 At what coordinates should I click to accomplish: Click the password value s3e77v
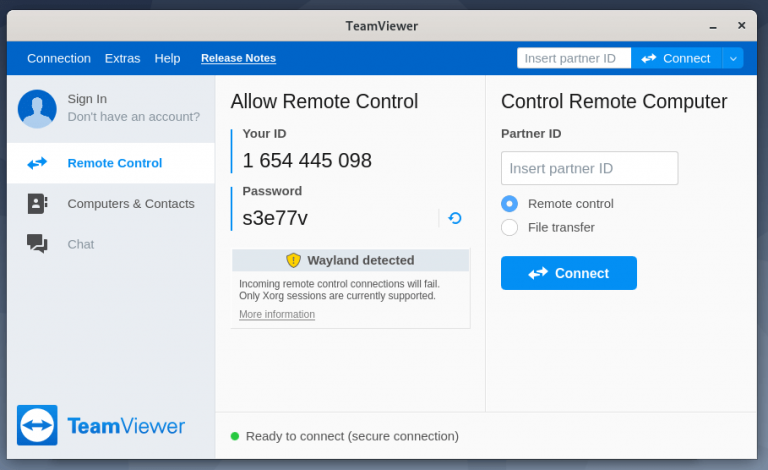pos(275,218)
